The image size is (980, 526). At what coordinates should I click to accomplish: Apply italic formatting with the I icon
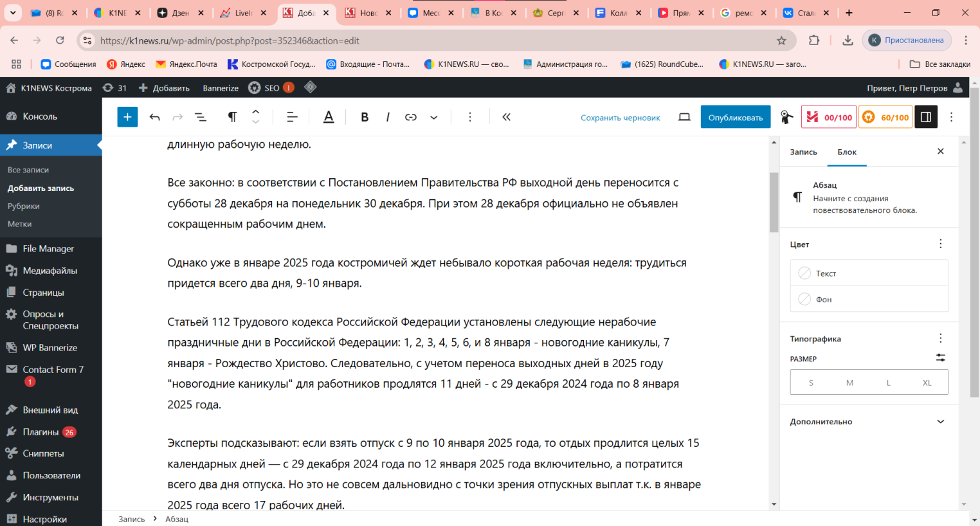pyautogui.click(x=388, y=117)
